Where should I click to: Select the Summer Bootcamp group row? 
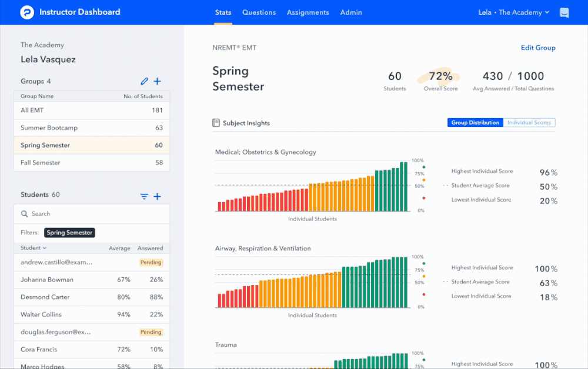point(92,128)
